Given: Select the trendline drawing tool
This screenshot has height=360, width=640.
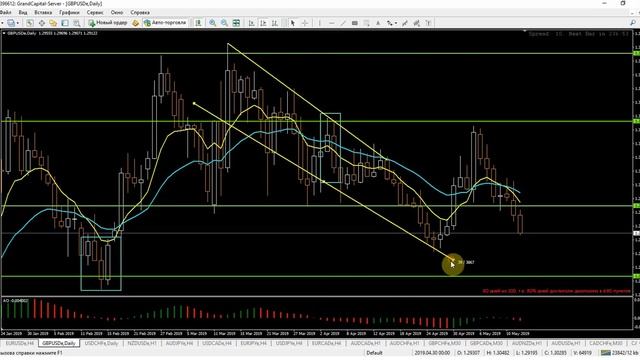Looking at the screenshot, I should click(x=343, y=23).
